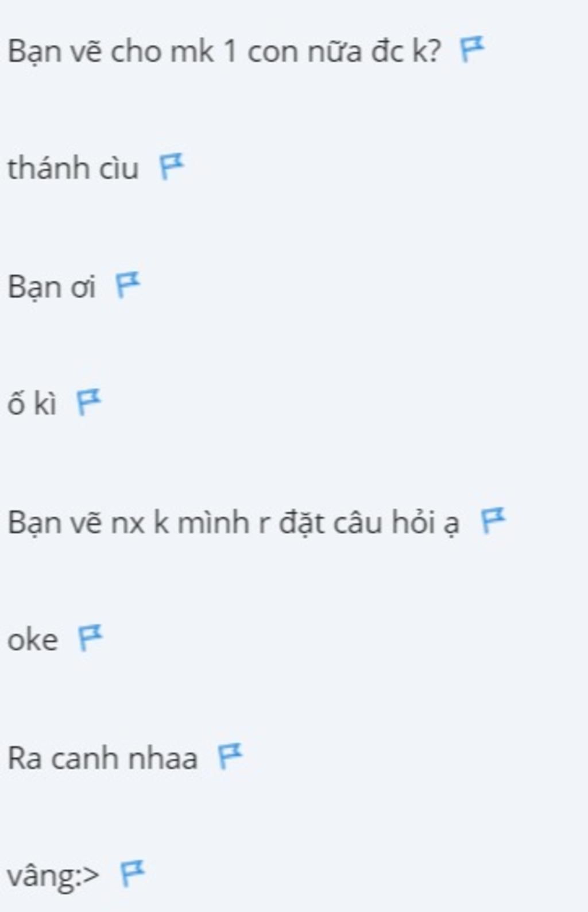Flag the "Ra canh nhaa" comment

click(x=230, y=756)
